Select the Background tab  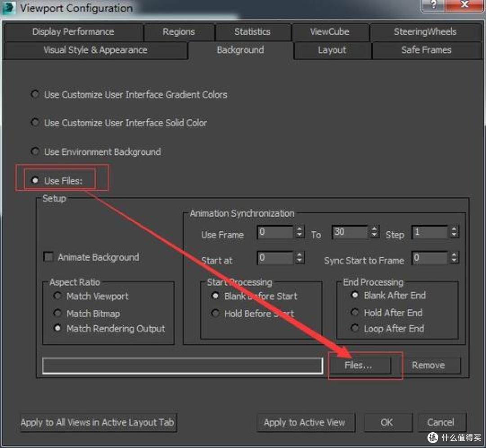[240, 50]
